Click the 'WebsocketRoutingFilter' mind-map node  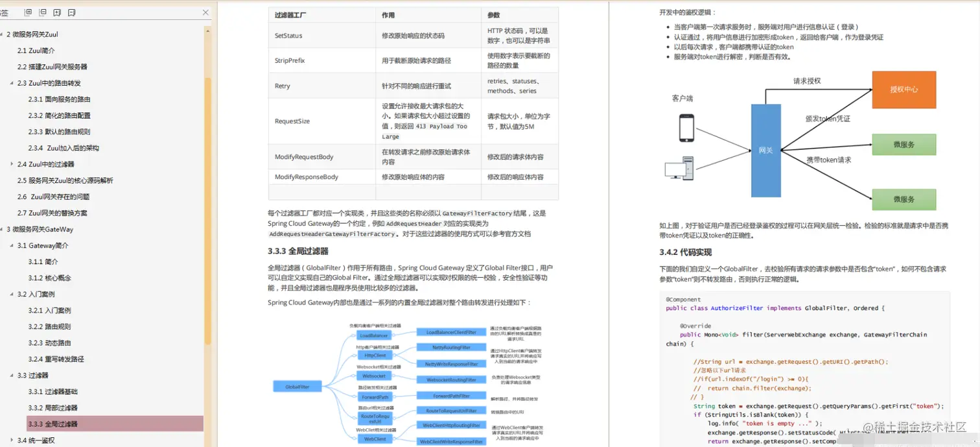(x=451, y=380)
